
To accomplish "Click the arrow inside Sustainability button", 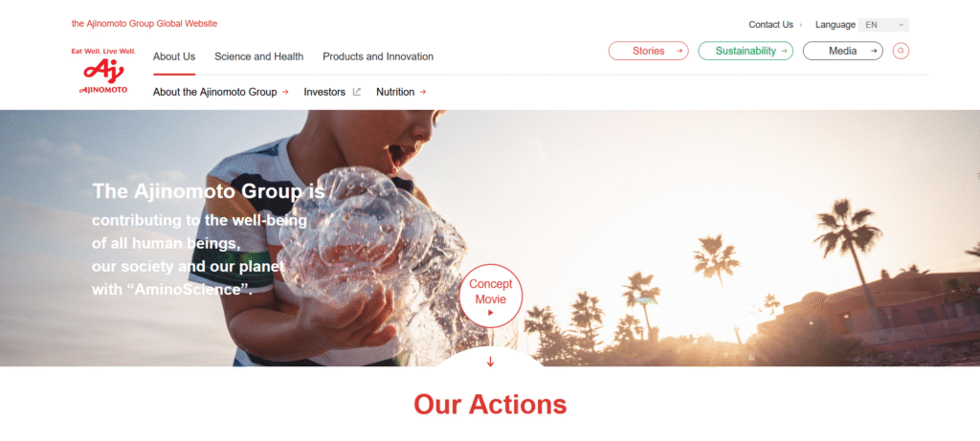I will pyautogui.click(x=784, y=52).
